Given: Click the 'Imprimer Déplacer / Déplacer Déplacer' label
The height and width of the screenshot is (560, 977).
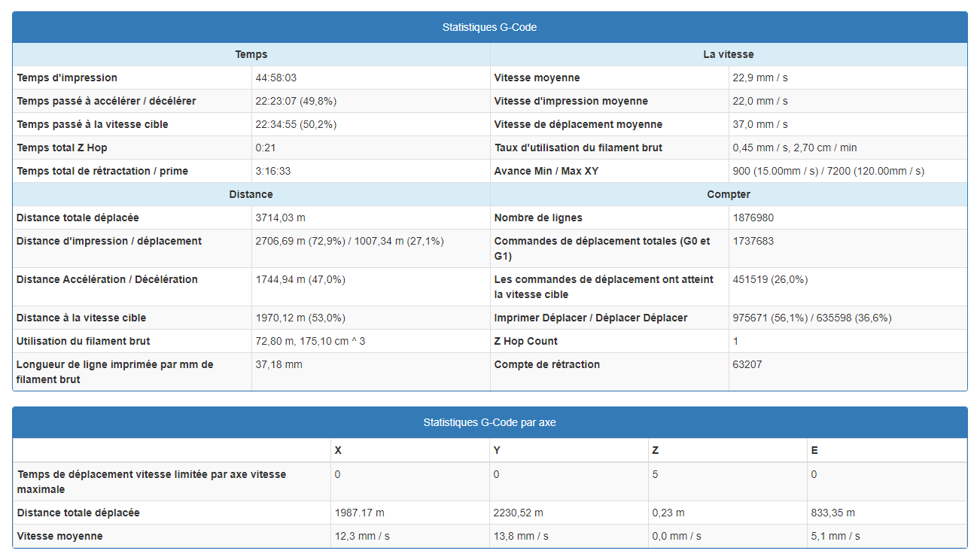Looking at the screenshot, I should click(x=591, y=318).
